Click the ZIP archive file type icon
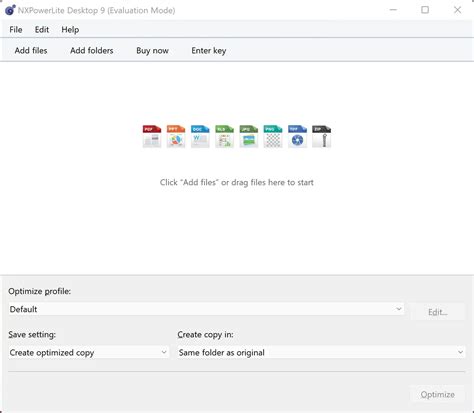The height and width of the screenshot is (413, 474). [322, 136]
